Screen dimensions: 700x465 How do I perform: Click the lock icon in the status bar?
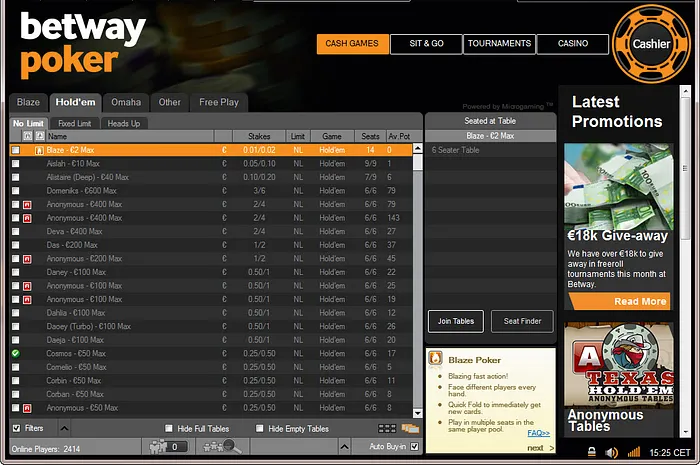[592, 452]
